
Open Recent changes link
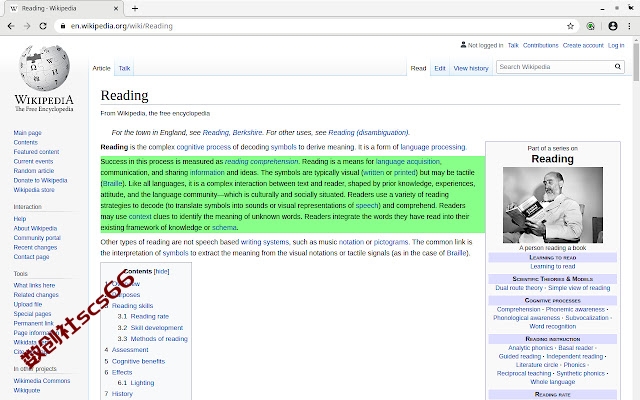pos(35,247)
